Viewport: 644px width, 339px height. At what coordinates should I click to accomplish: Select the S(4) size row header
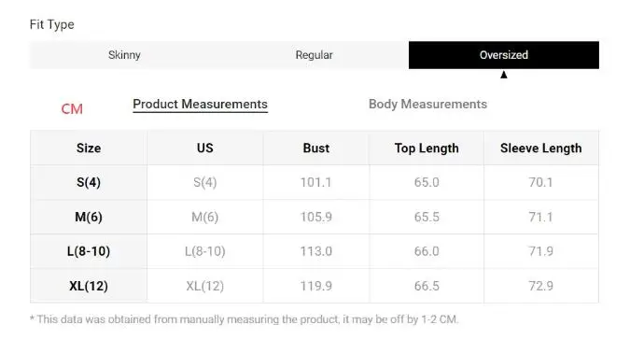tap(89, 182)
